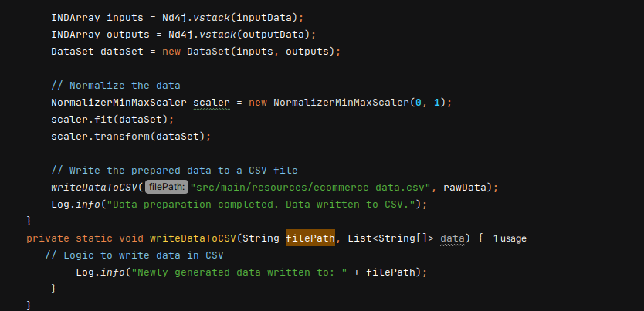Place cursor in the ecommerce_data.csv path string

point(314,187)
